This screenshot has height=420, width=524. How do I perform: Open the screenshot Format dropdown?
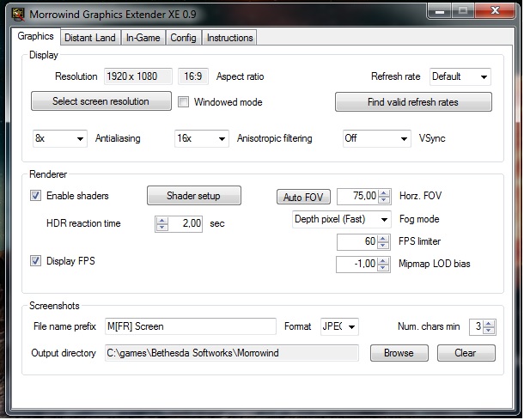tap(339, 326)
